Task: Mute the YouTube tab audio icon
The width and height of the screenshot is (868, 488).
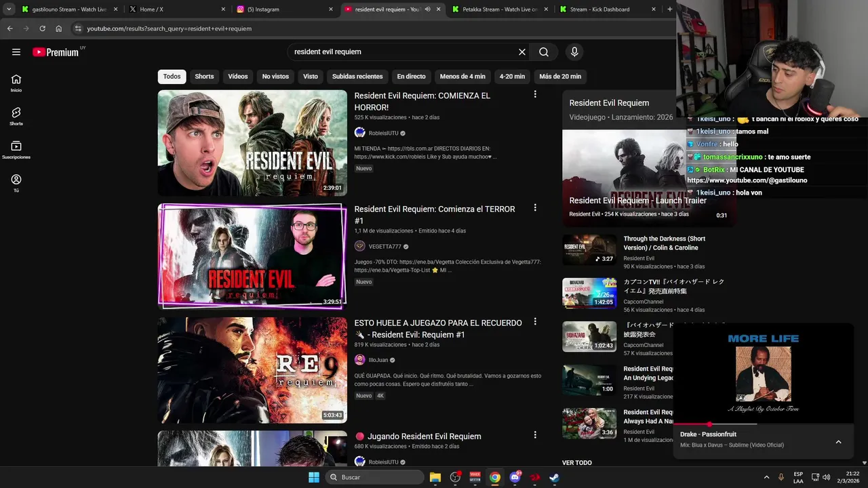Action: pos(427,9)
